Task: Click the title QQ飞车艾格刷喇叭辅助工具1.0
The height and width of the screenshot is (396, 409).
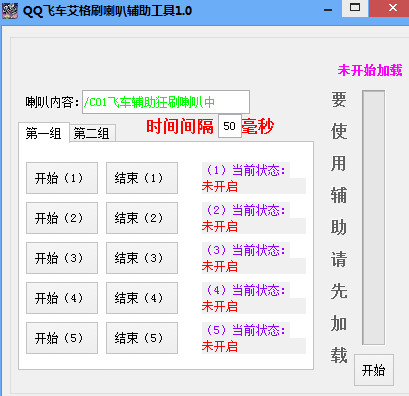Action: tap(107, 11)
